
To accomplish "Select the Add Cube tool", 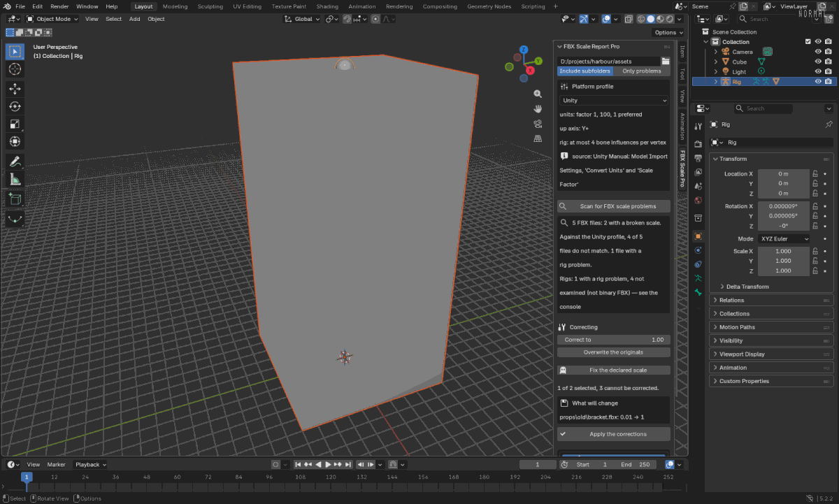I will pyautogui.click(x=15, y=199).
